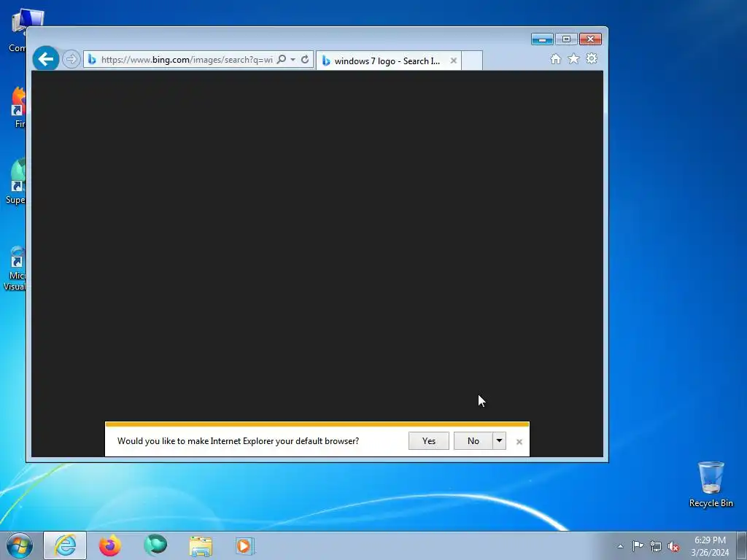This screenshot has width=747, height=560.
Task: Click No on default browser prompt
Action: 473,441
